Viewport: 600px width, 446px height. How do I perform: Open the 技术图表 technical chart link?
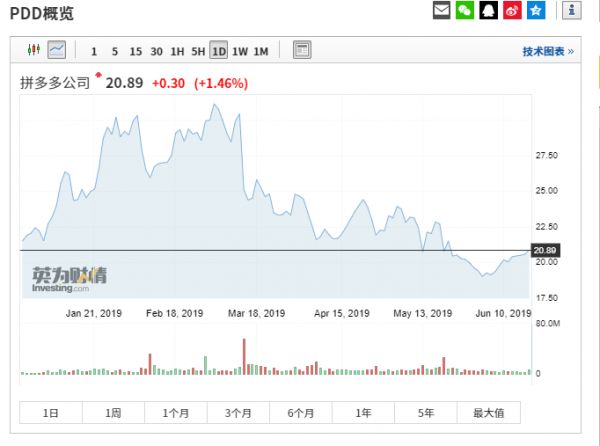(547, 51)
